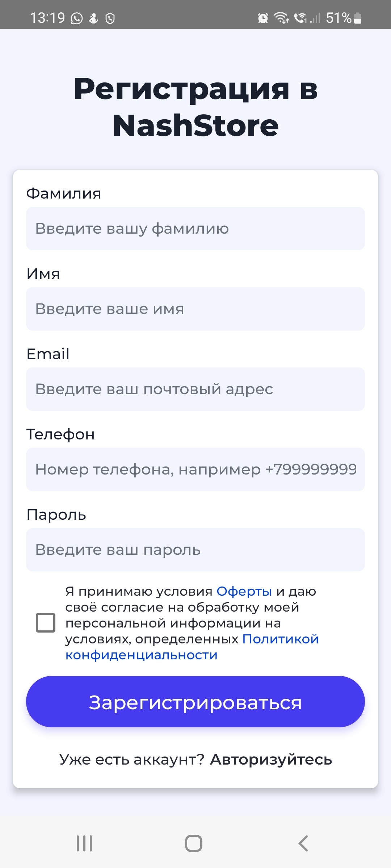Tap the shield icon in status bar
The height and width of the screenshot is (868, 391).
110,18
